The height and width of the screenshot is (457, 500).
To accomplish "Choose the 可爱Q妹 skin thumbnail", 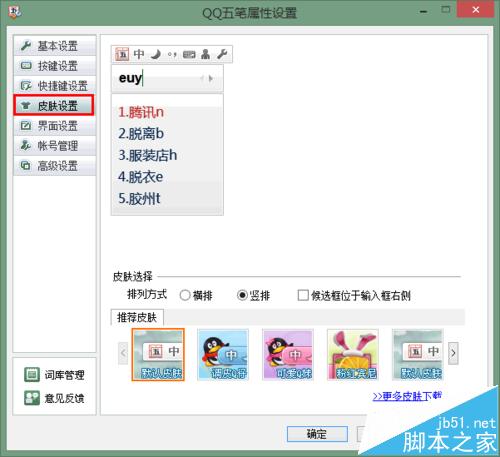I will click(288, 355).
